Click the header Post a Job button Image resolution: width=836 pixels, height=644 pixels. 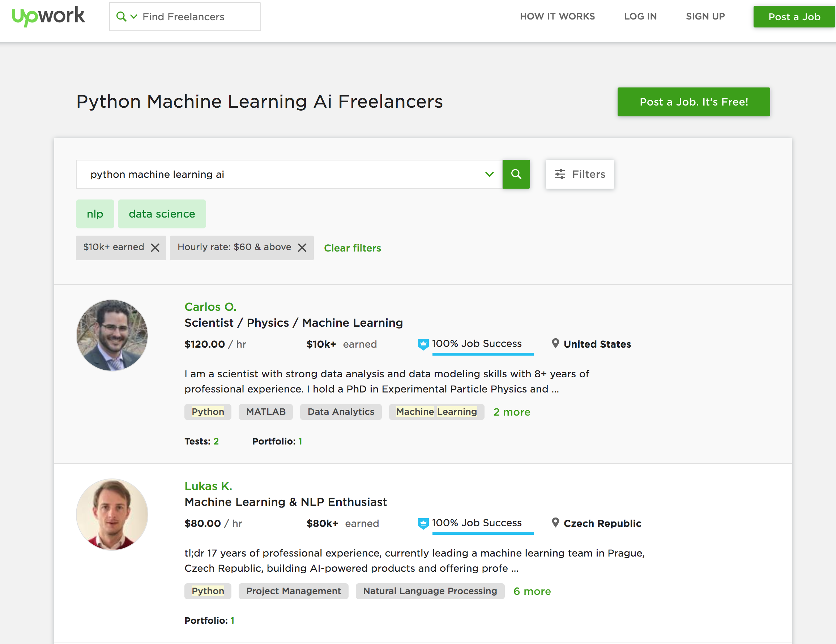pos(794,17)
